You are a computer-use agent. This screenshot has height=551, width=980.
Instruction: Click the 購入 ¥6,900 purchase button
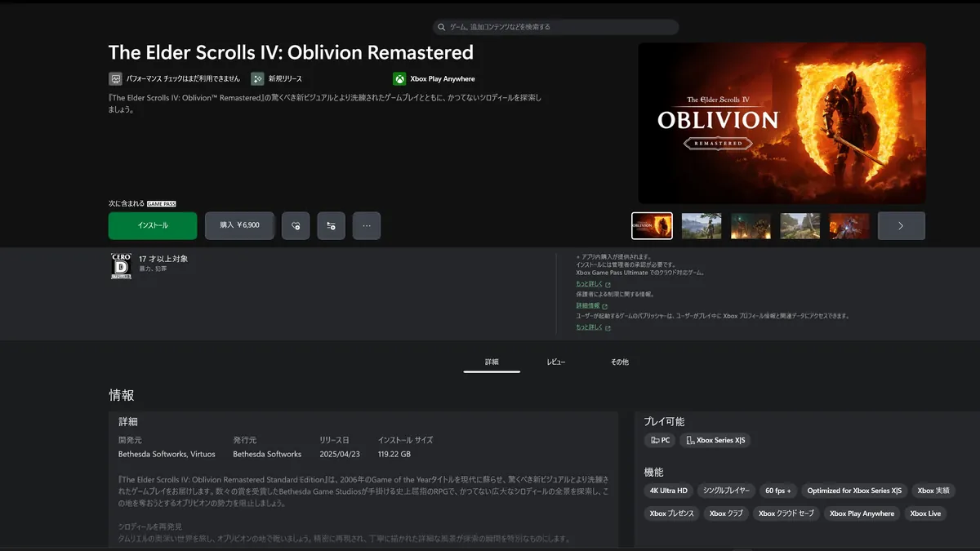point(239,225)
